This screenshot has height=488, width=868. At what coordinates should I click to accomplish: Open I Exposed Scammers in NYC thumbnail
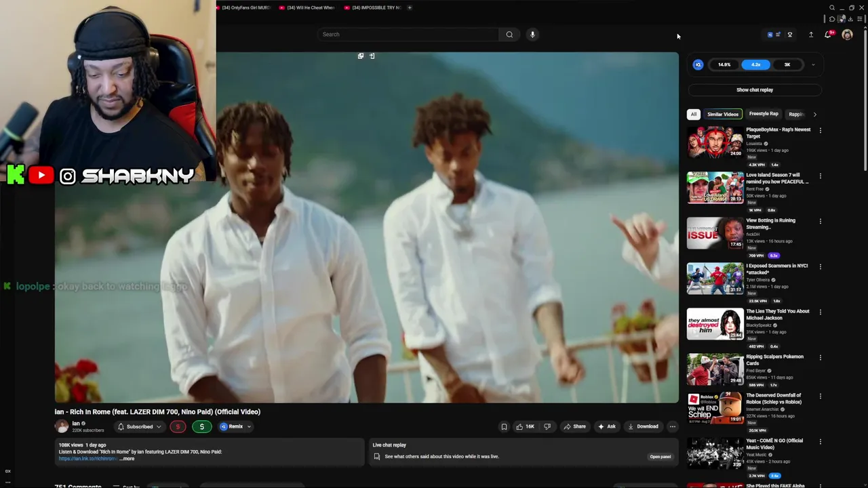[715, 279]
